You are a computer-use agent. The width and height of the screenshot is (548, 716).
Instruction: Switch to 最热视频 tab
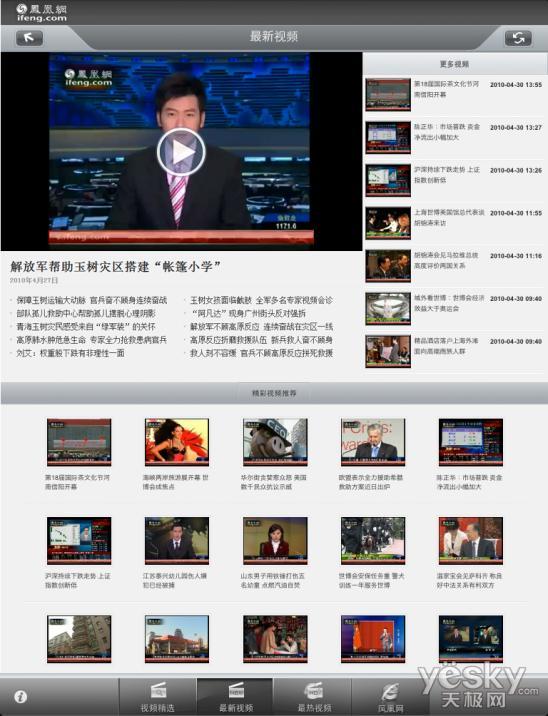pyautogui.click(x=314, y=697)
